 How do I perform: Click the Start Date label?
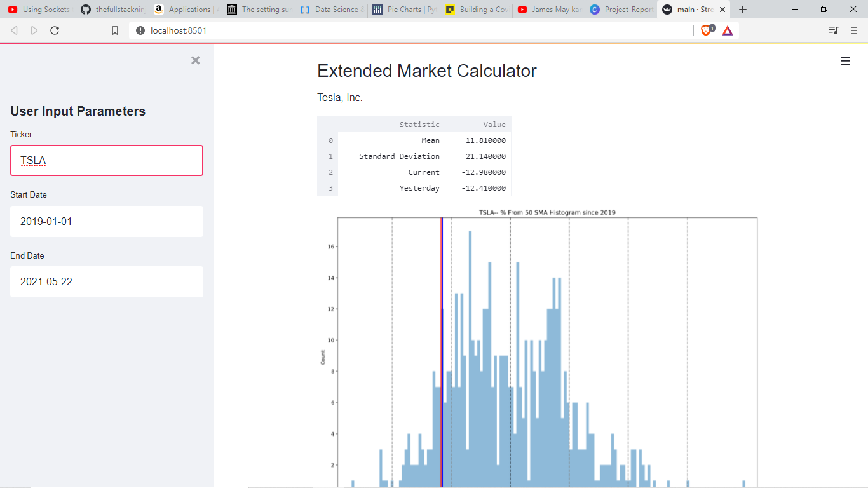(x=29, y=195)
